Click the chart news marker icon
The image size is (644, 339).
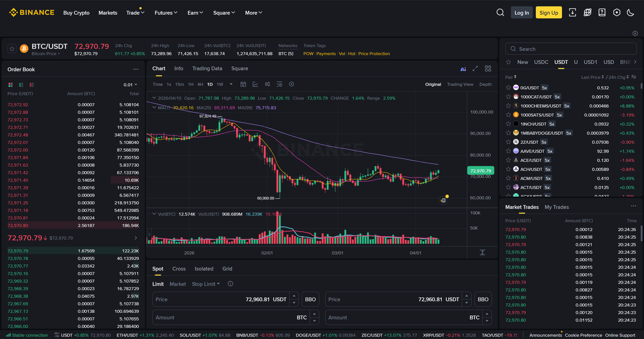pyautogui.click(x=443, y=200)
